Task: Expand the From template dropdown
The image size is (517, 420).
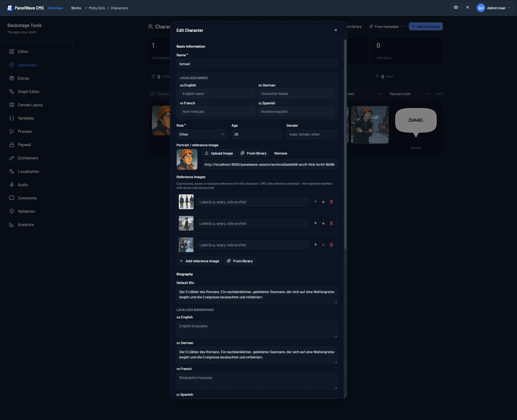Action: (386, 26)
